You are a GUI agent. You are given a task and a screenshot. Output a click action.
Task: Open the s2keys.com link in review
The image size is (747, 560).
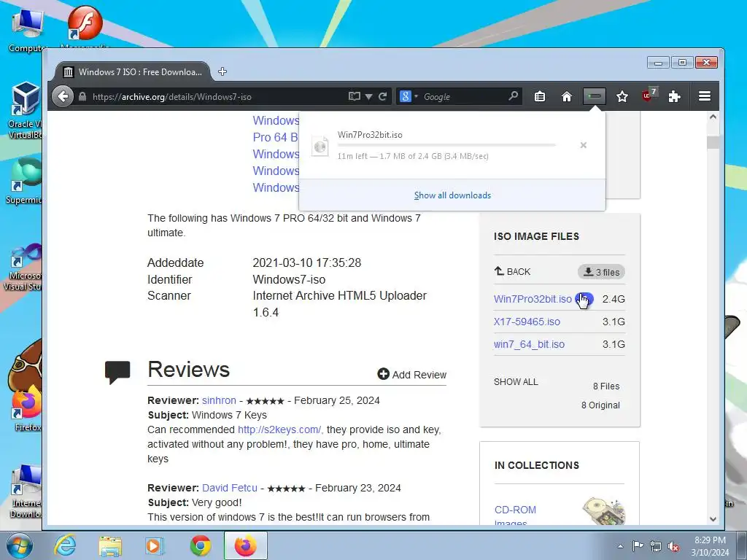click(x=281, y=429)
